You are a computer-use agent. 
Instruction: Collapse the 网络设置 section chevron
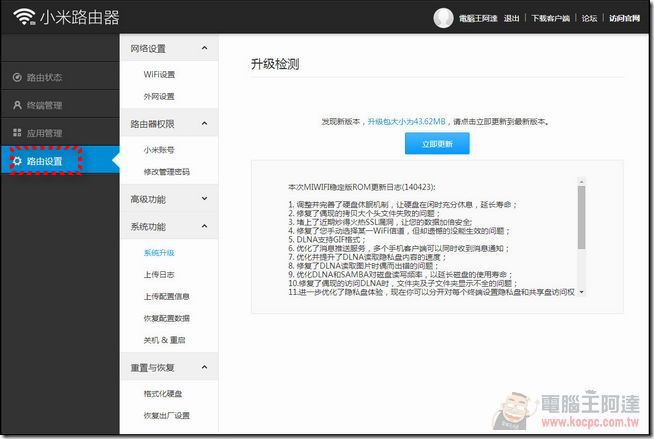204,48
